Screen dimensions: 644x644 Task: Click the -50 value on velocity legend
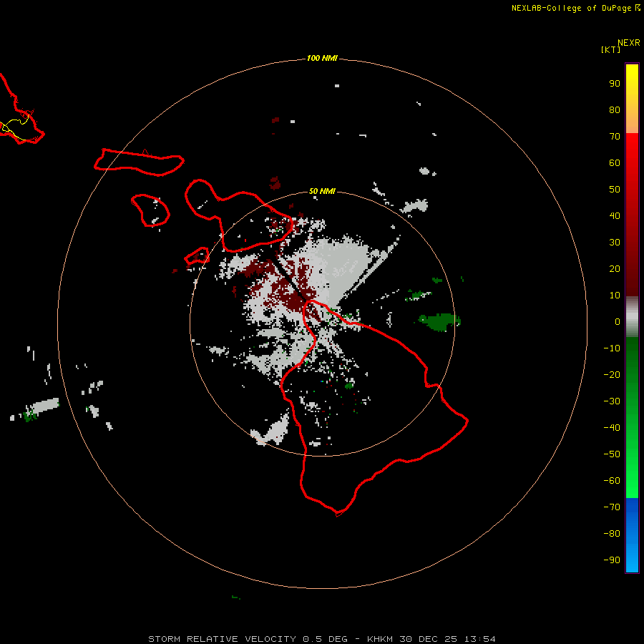(612, 454)
